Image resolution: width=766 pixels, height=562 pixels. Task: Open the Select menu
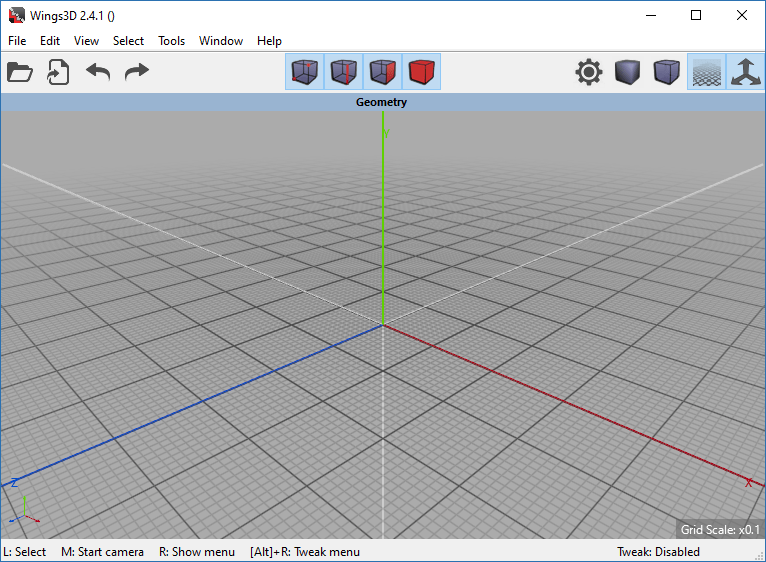128,41
